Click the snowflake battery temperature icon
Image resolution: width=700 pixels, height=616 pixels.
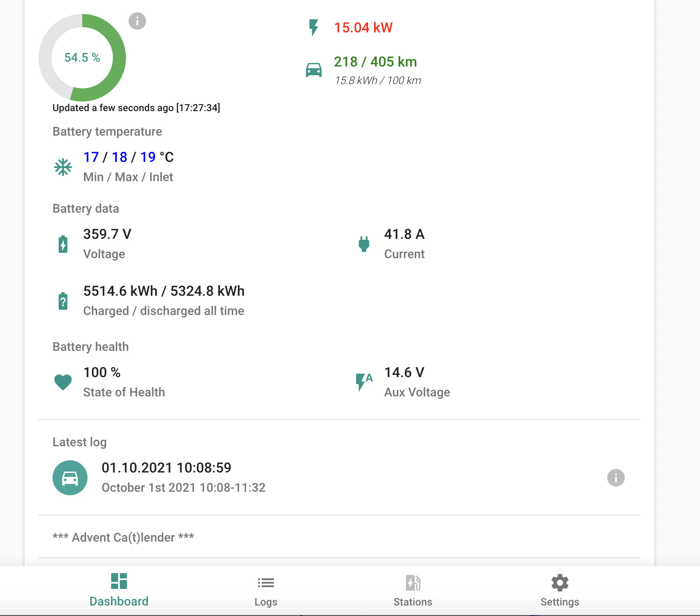click(63, 167)
